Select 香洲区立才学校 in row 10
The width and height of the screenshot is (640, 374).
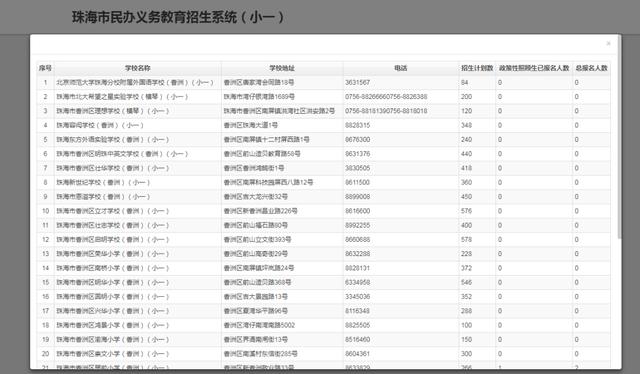tap(112, 211)
